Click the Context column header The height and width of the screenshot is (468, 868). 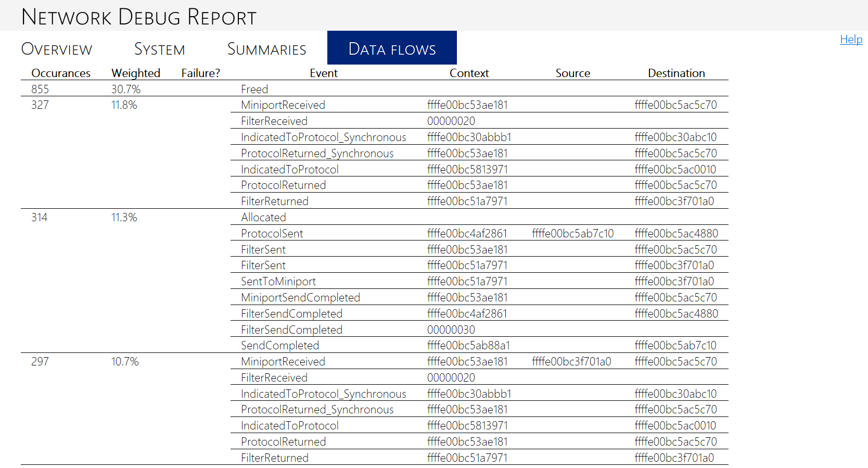click(x=469, y=73)
